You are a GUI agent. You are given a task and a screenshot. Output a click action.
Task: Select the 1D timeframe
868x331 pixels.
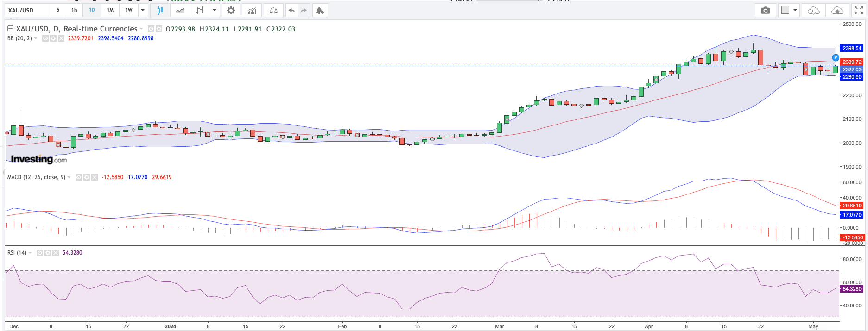(x=92, y=10)
